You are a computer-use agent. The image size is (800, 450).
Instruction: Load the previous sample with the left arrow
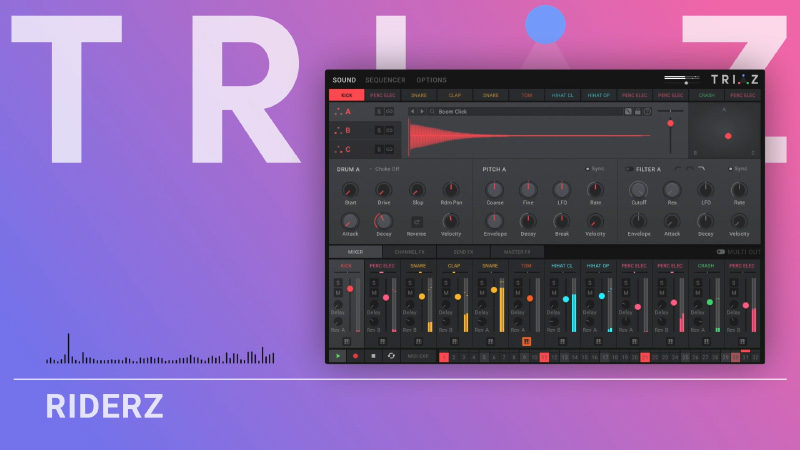(413, 111)
